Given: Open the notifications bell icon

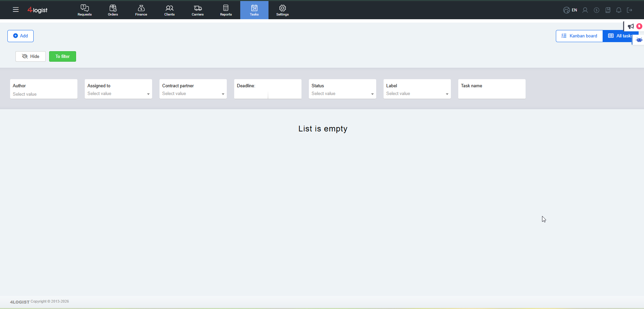Looking at the screenshot, I should coord(619,10).
